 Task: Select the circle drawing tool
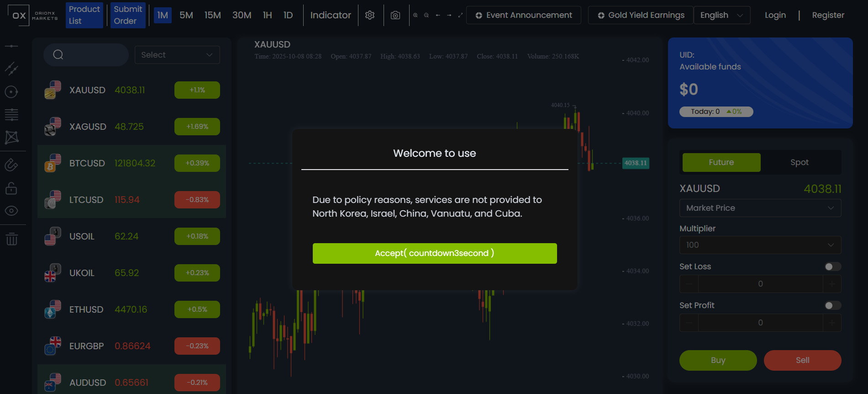coord(11,92)
